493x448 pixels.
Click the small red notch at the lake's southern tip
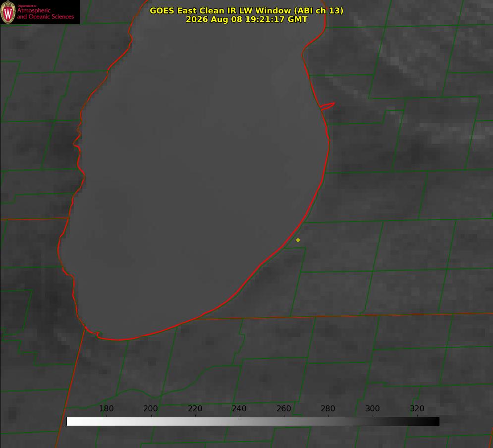click(97, 334)
